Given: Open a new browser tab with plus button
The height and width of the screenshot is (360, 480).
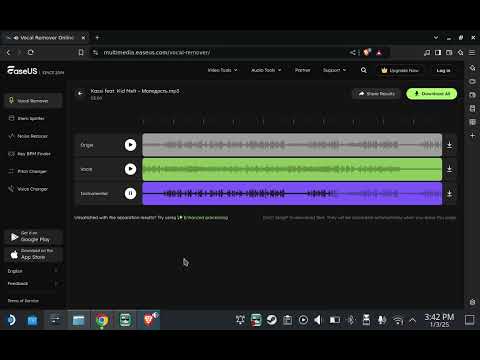Looking at the screenshot, I should coord(97,38).
